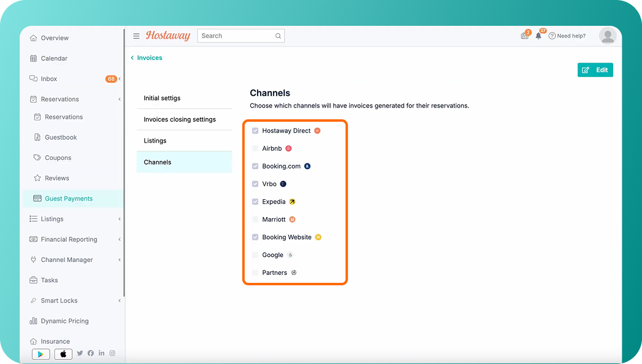Click the Vrbo channel logo
642x364 pixels.
pyautogui.click(x=283, y=184)
